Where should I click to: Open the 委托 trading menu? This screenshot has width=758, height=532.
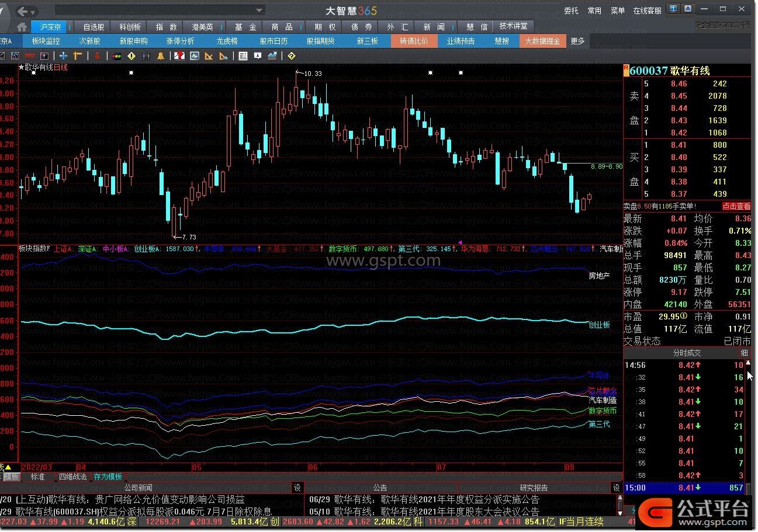point(571,11)
